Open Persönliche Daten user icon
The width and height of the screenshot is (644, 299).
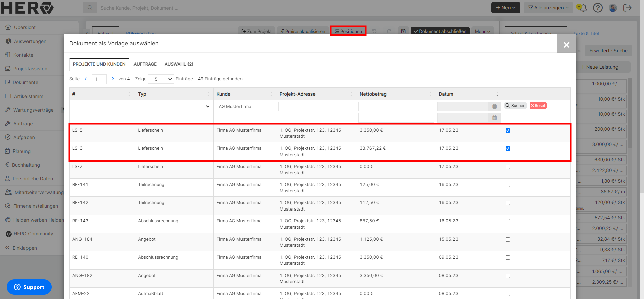[7, 179]
